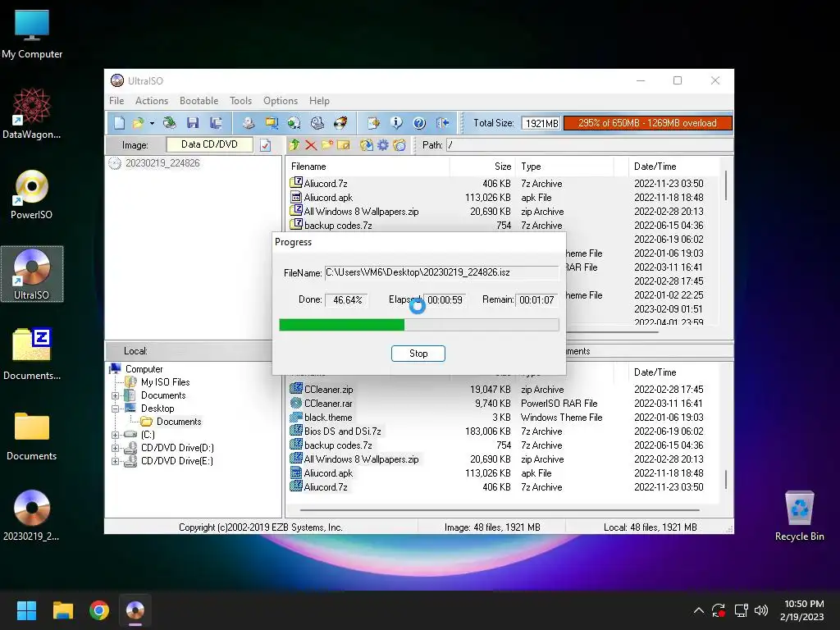Open the dropdown arrow beside the Open icon
The image size is (840, 630).
(152, 123)
